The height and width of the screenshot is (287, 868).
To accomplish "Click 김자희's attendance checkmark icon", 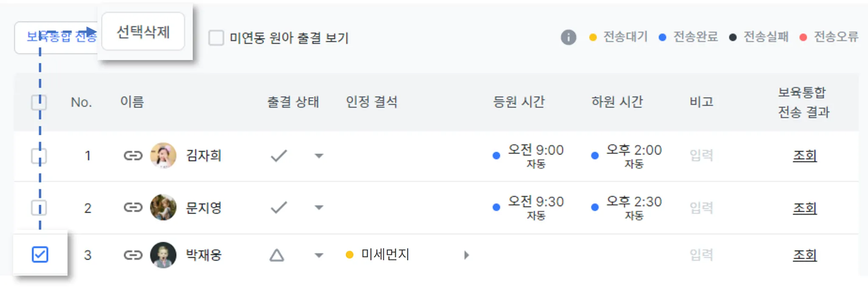I will (x=278, y=156).
